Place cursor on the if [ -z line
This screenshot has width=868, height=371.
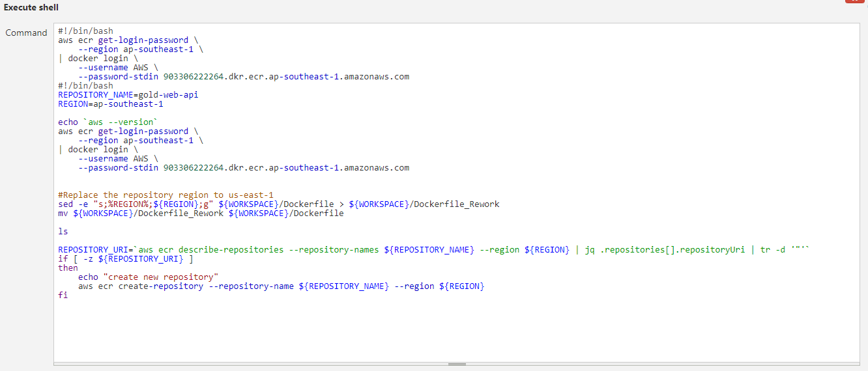(125, 258)
